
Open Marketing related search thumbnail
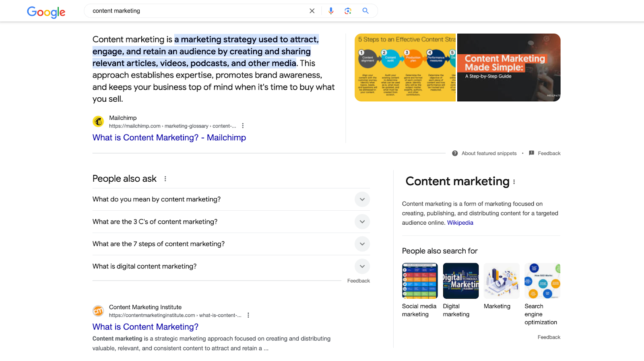click(502, 281)
